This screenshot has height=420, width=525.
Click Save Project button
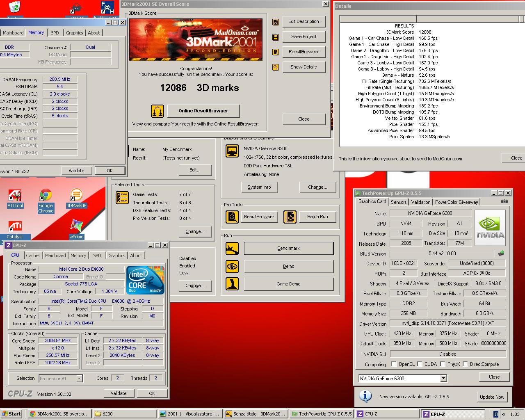[304, 37]
